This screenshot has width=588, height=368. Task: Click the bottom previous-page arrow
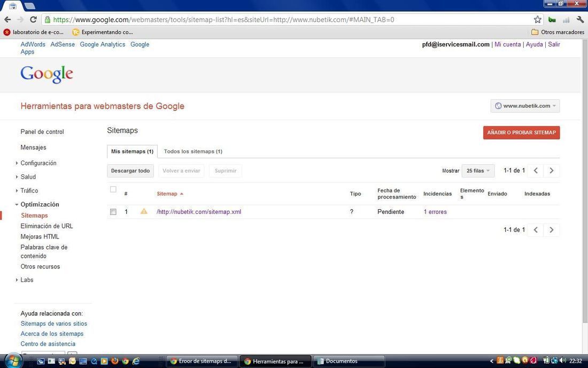tap(536, 230)
